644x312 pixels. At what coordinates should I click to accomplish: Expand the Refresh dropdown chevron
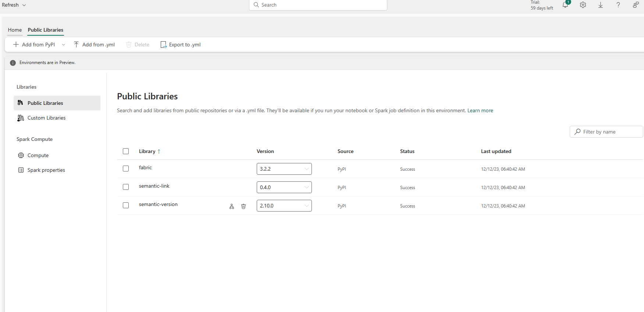tap(24, 5)
